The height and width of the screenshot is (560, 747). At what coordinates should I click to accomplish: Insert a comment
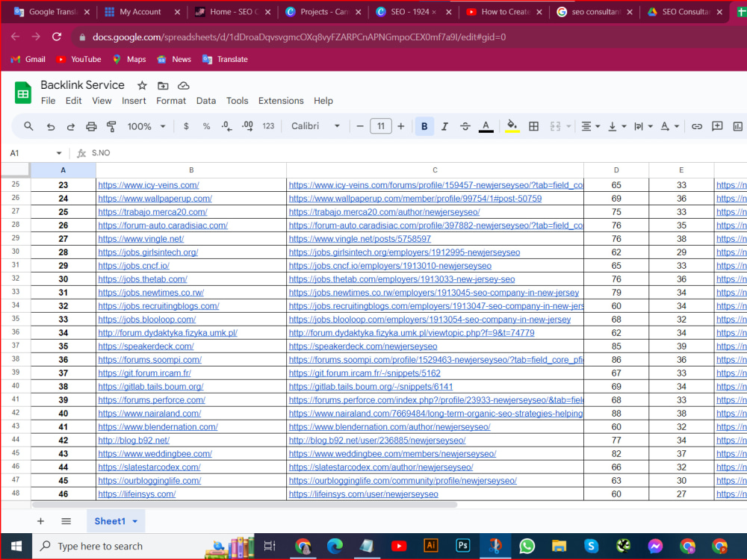tap(717, 126)
